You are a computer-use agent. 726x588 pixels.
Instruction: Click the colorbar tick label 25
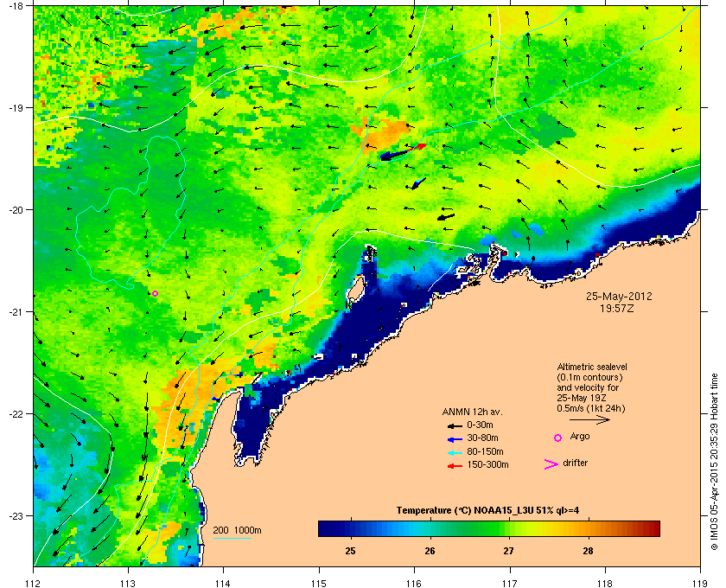tap(351, 551)
